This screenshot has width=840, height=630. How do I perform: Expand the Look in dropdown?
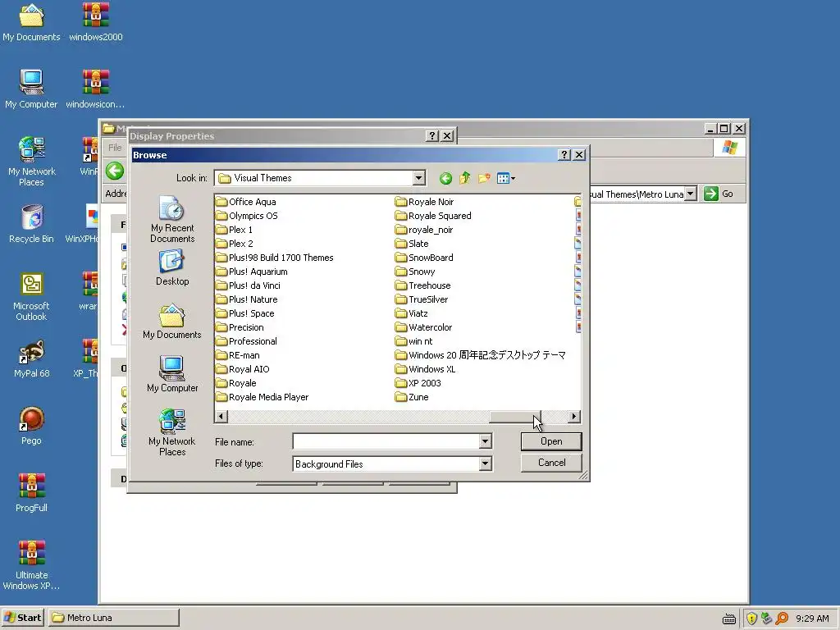(419, 178)
